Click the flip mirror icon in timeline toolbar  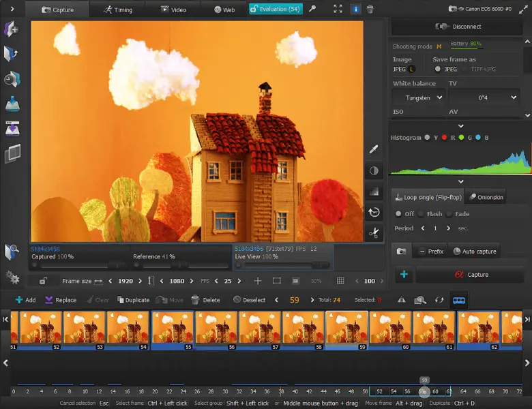pos(401,300)
